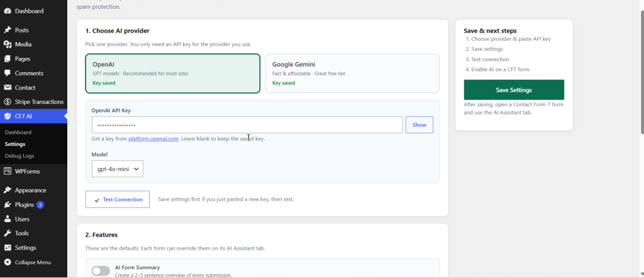Click the Save Settings button
644x278 pixels.
pos(514,90)
